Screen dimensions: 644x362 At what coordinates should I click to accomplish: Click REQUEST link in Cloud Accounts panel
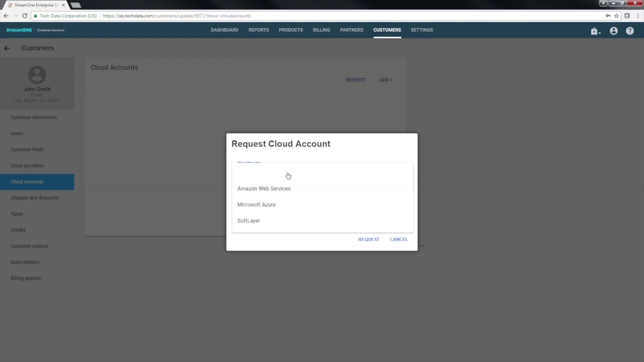click(x=356, y=80)
